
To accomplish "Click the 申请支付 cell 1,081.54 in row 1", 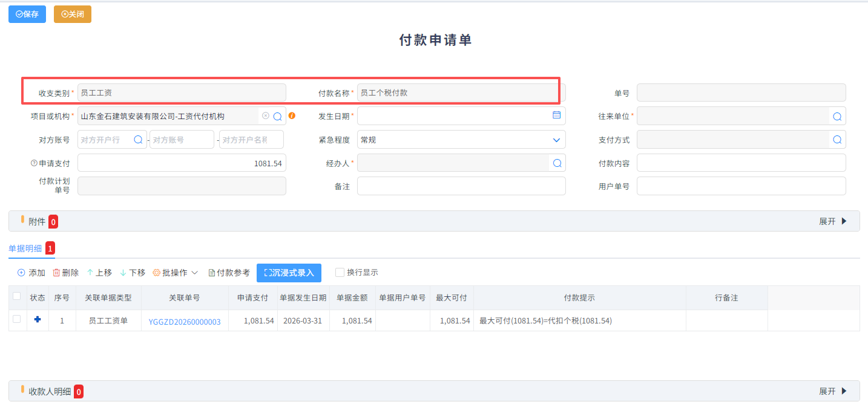I will (252, 321).
